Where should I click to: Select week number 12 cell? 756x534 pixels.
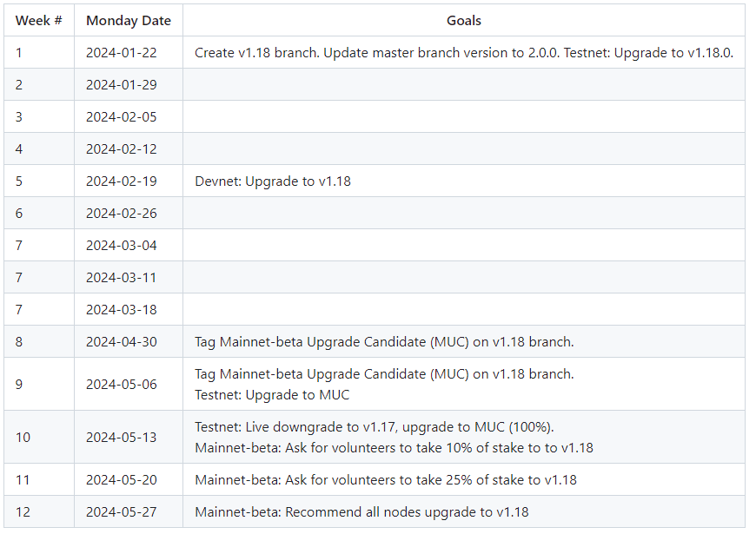pyautogui.click(x=23, y=511)
